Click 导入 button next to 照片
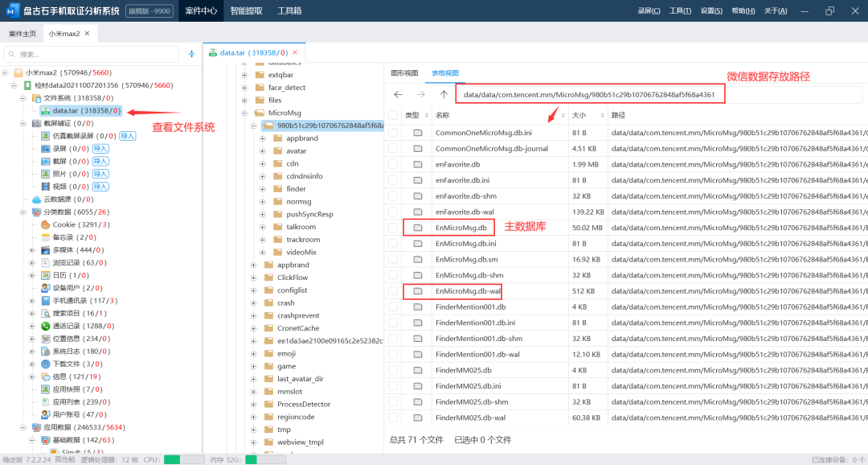Image resolution: width=868 pixels, height=465 pixels. coord(100,174)
